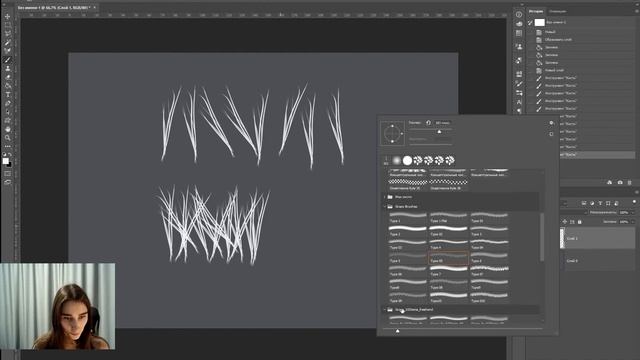
Task: Choose the selected Type 05 grass brush
Action: [448, 258]
